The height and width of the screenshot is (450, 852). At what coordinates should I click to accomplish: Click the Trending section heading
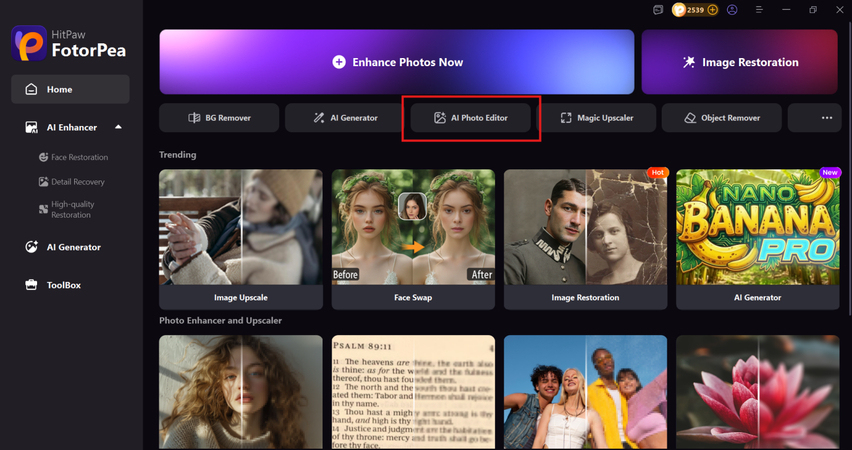tap(178, 155)
